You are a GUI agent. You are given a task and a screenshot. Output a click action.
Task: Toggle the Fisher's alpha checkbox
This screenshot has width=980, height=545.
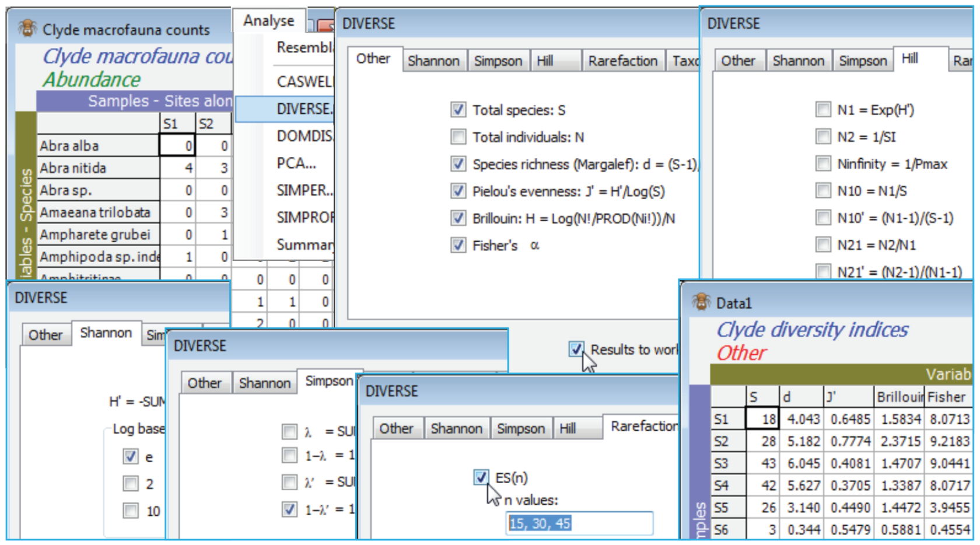(458, 245)
